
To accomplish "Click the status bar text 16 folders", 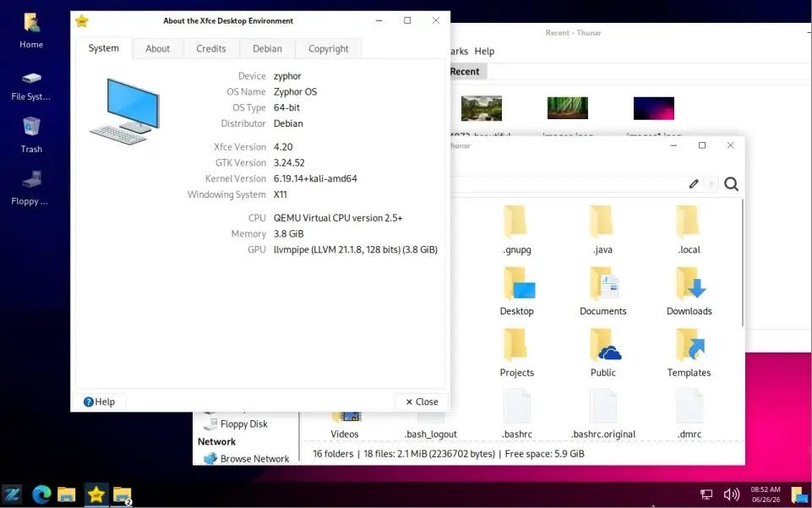I will (333, 454).
